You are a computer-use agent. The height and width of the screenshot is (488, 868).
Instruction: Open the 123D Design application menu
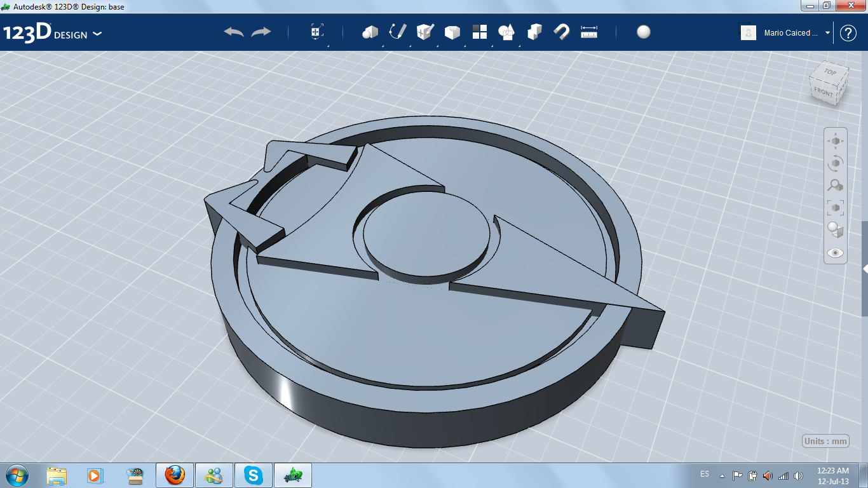52,33
